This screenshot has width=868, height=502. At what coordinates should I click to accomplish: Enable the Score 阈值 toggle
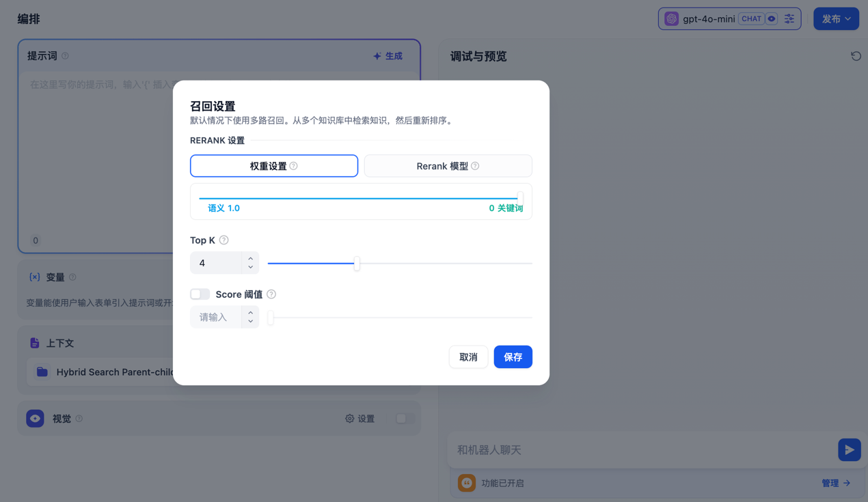[x=200, y=294]
